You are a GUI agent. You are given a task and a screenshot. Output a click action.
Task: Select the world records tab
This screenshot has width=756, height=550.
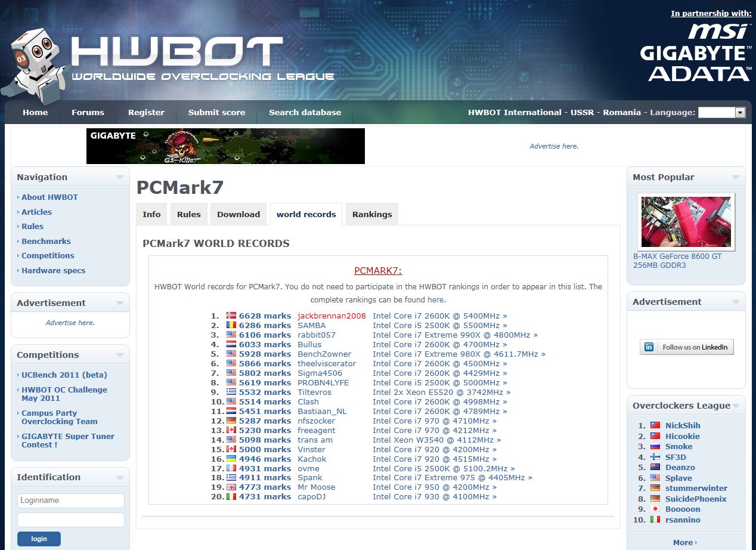[306, 215]
